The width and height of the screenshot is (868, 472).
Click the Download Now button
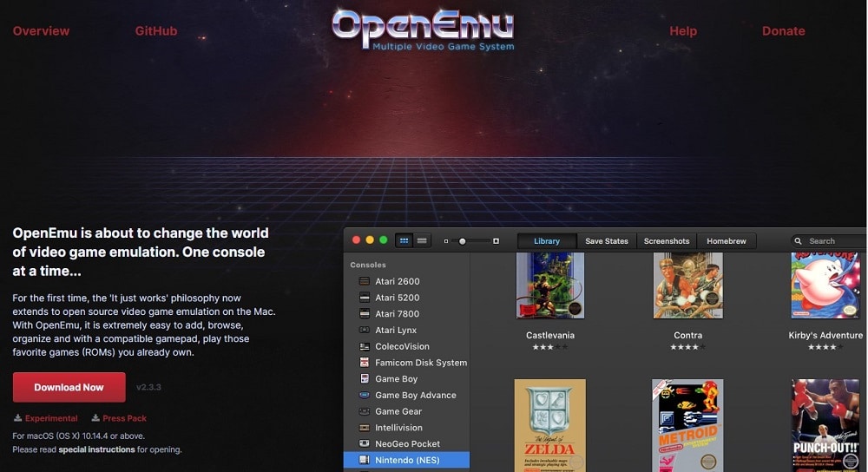pos(69,387)
